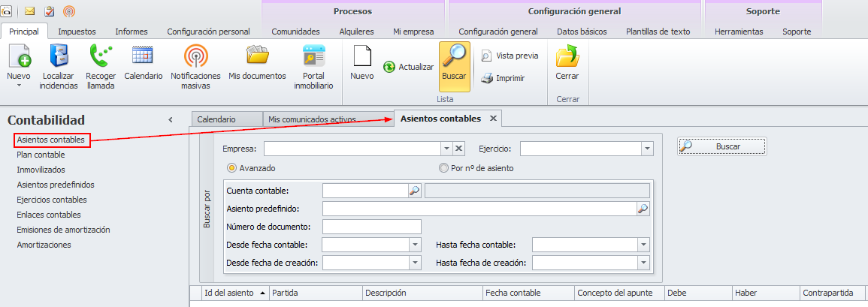
Task: Click Vista previa icon
Action: [486, 56]
